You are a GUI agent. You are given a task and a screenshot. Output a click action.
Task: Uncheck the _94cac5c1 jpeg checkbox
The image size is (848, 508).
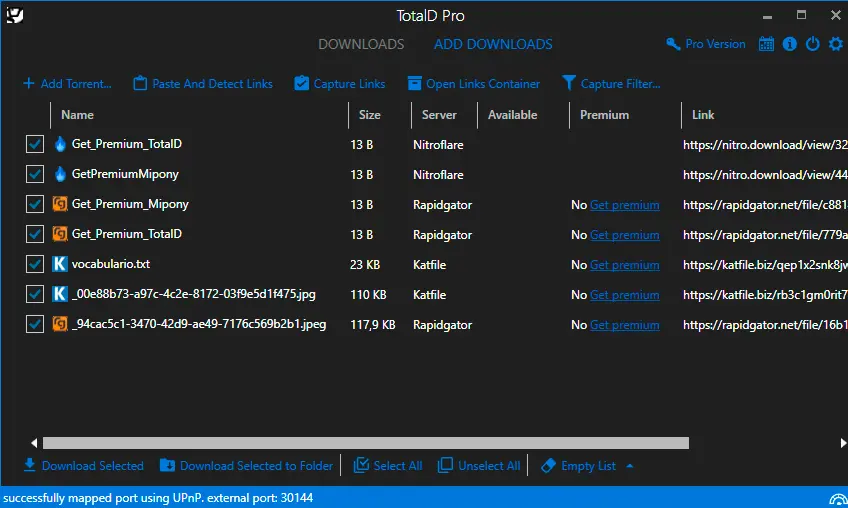click(35, 324)
